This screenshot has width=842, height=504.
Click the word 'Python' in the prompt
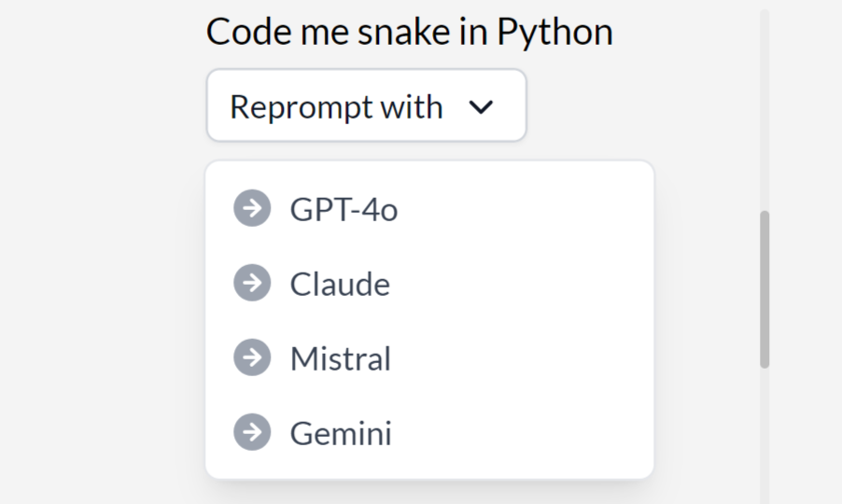pos(554,32)
